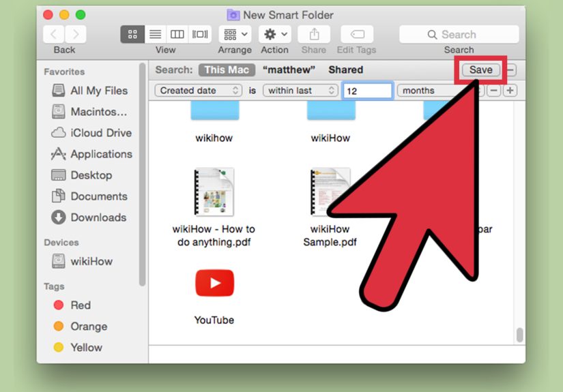Switch to column view

coord(177,35)
